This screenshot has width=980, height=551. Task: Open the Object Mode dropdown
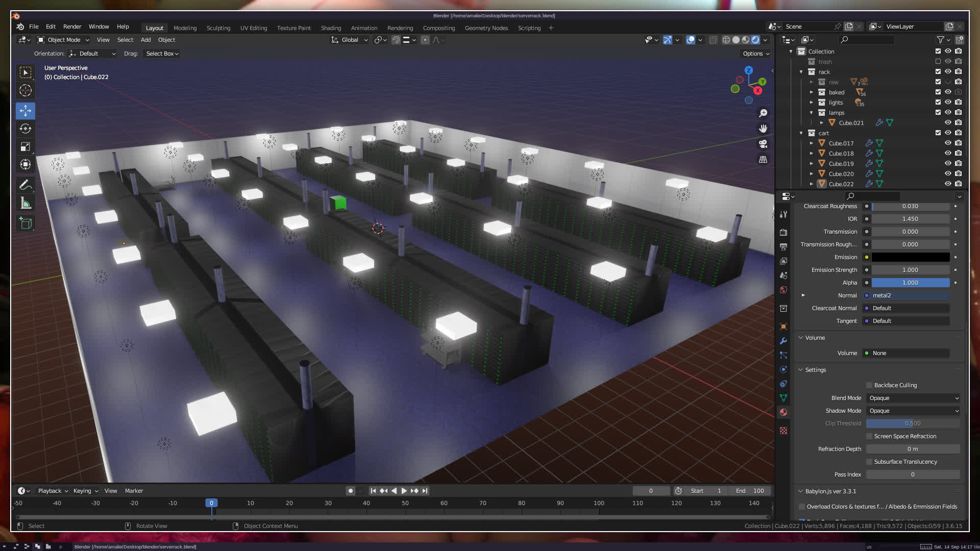pyautogui.click(x=63, y=40)
